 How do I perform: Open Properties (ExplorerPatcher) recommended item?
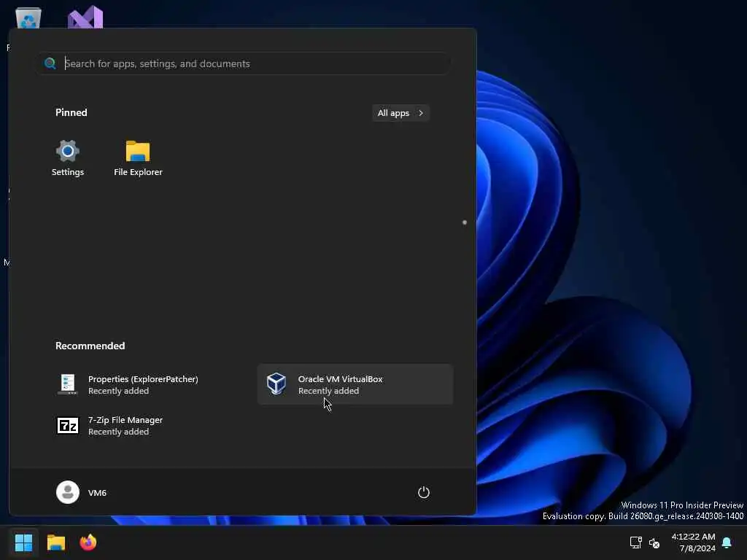click(145, 385)
